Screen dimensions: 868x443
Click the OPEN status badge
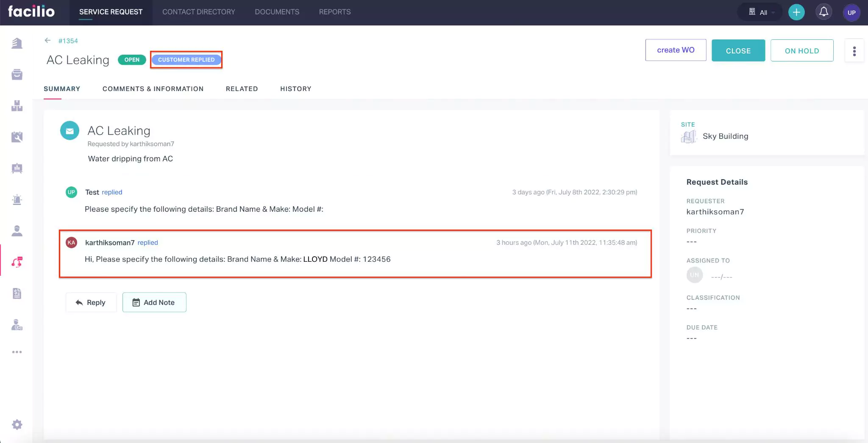tap(132, 60)
